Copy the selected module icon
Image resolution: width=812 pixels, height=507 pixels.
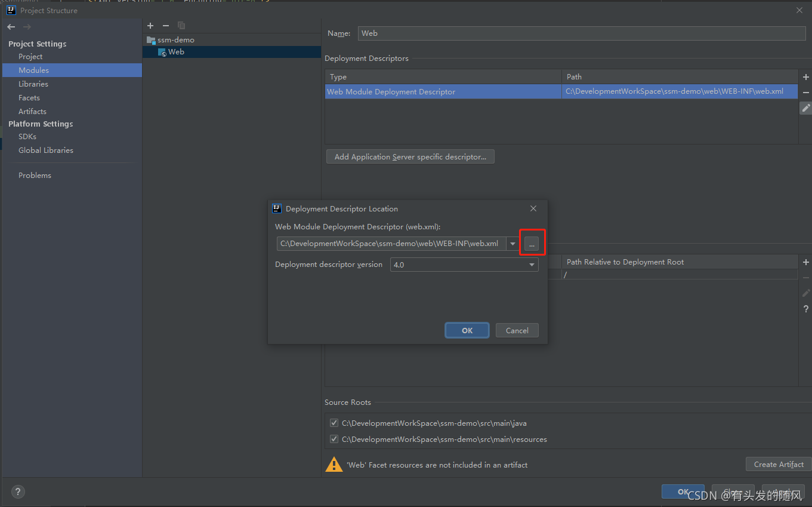[181, 26]
